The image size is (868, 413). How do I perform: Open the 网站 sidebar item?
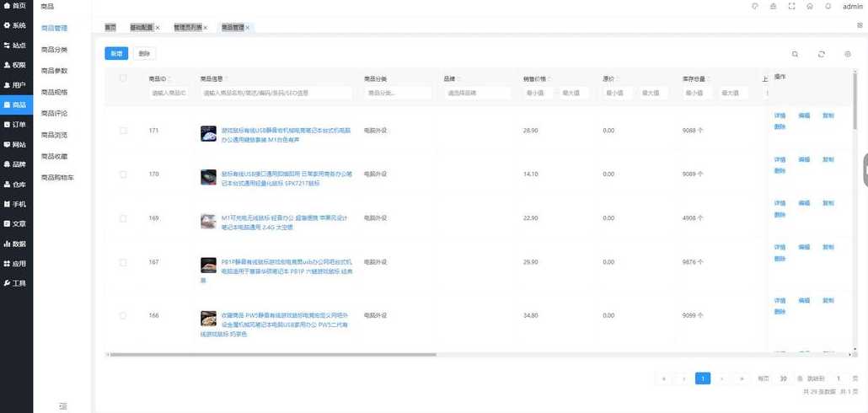coord(15,144)
